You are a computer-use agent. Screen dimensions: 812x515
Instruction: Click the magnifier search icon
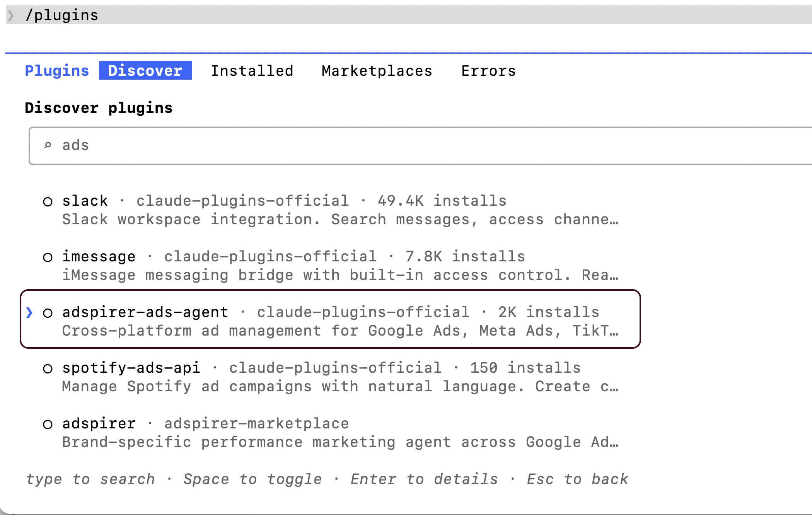[x=48, y=145]
